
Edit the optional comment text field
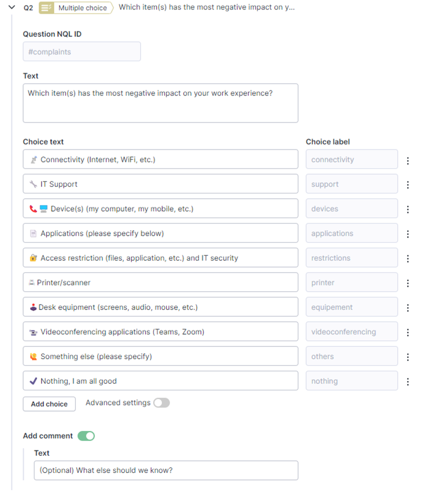click(x=166, y=470)
